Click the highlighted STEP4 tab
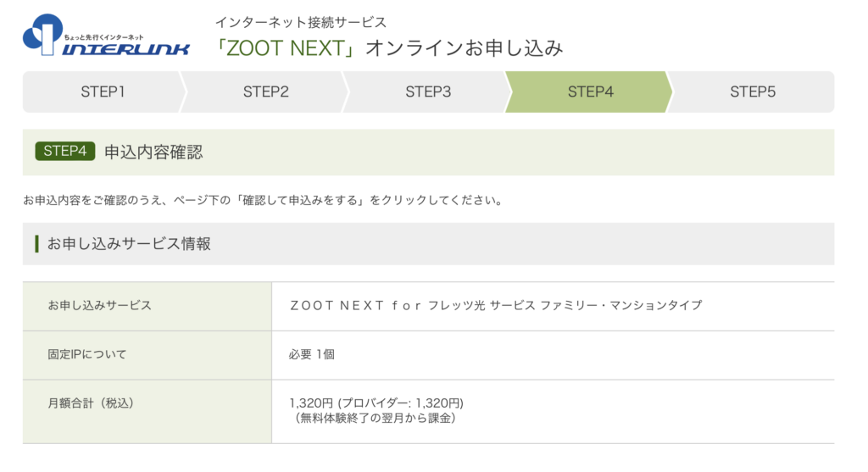 tap(590, 92)
